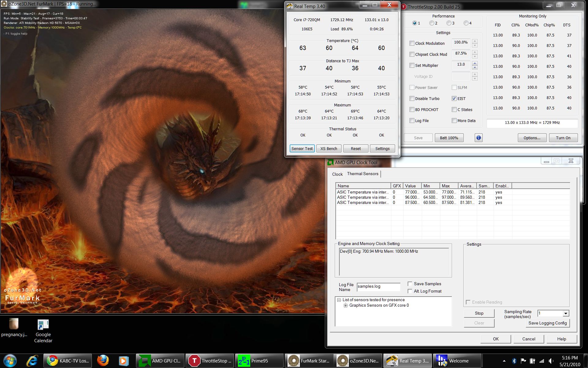Check Alt. Log Format option
588x368 pixels.
tap(410, 291)
